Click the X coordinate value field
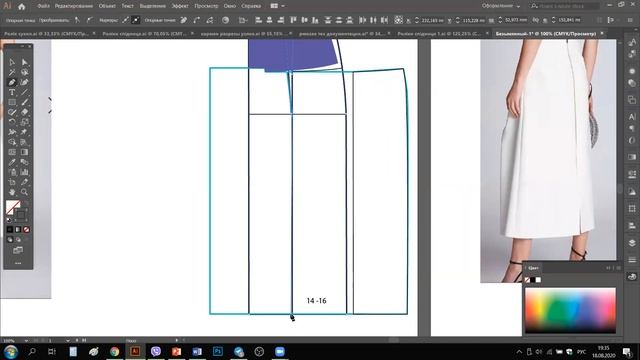 tap(432, 20)
